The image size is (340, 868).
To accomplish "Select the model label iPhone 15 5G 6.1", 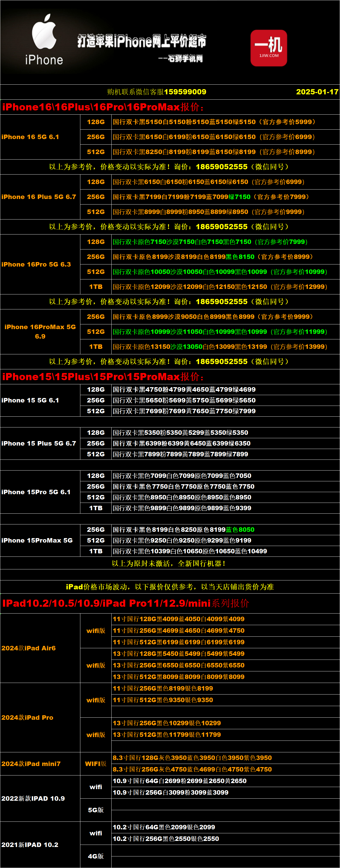I will [x=30, y=400].
